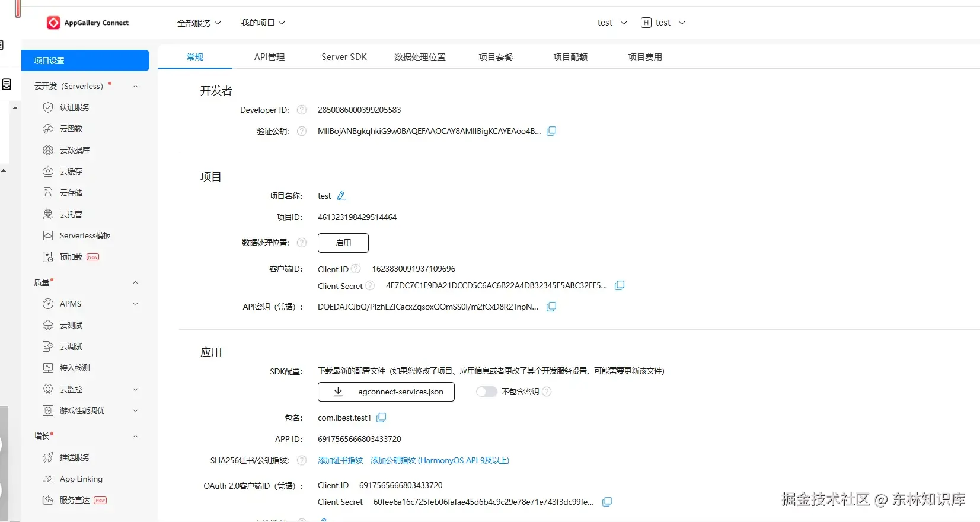Expand the 云监控 submenu
The width and height of the screenshot is (980, 522).
click(x=135, y=389)
